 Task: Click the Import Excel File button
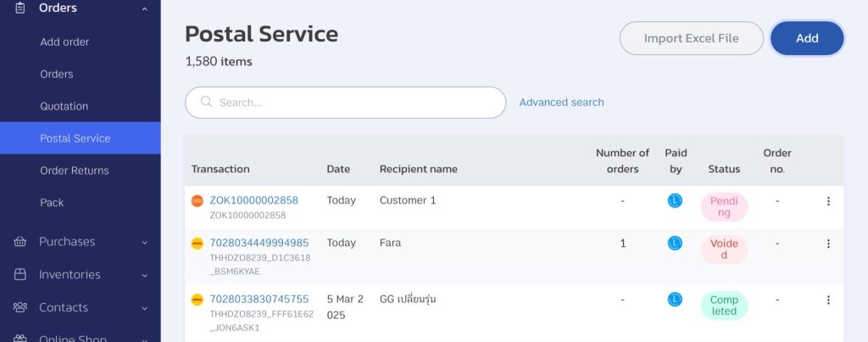pos(692,38)
